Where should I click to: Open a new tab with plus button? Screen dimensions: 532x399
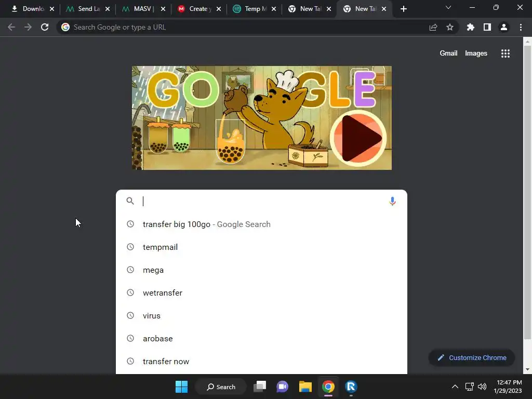[403, 9]
